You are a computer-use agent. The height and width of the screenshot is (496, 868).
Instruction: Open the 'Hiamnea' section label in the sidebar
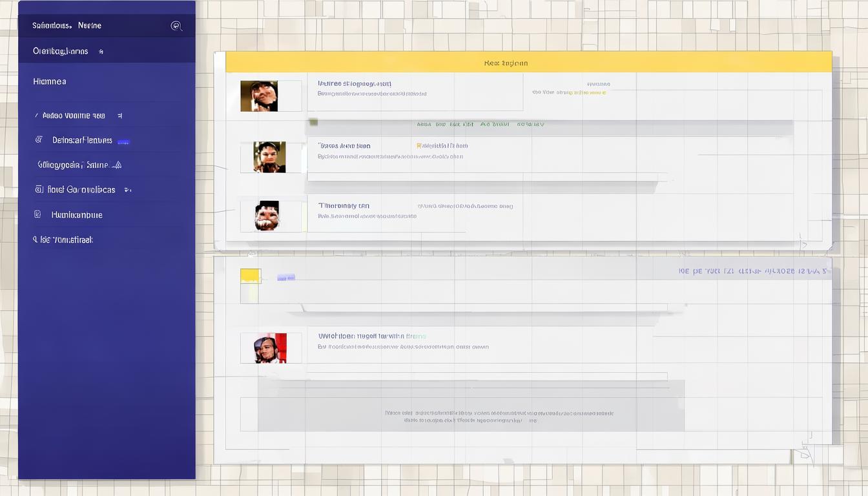[x=50, y=81]
